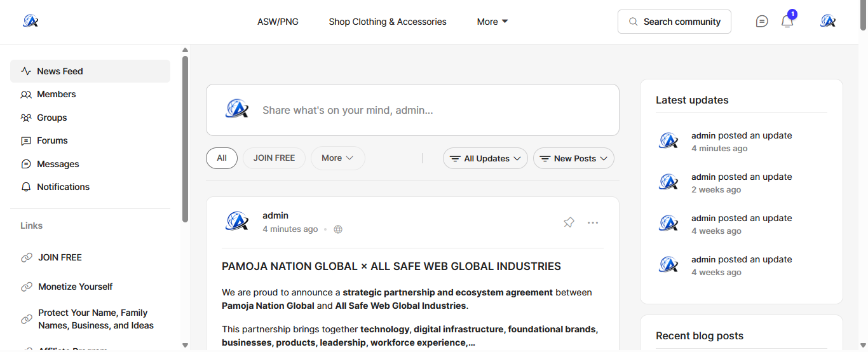Click the News Feed pulse icon
Viewport: 868px width, 352px height.
point(26,71)
